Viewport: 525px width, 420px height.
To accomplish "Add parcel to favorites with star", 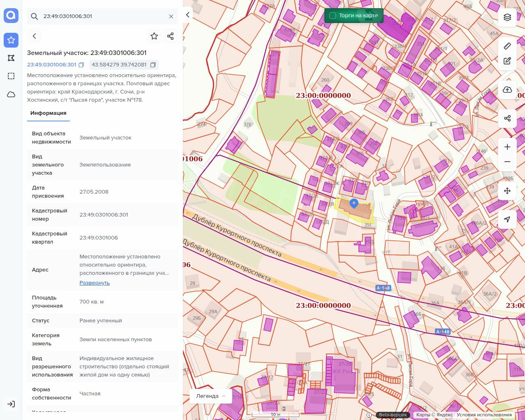I will click(154, 36).
